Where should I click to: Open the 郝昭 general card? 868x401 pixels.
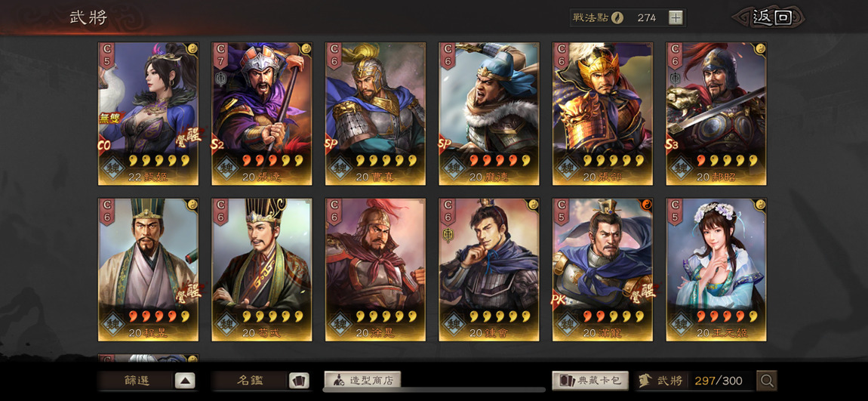(716, 113)
